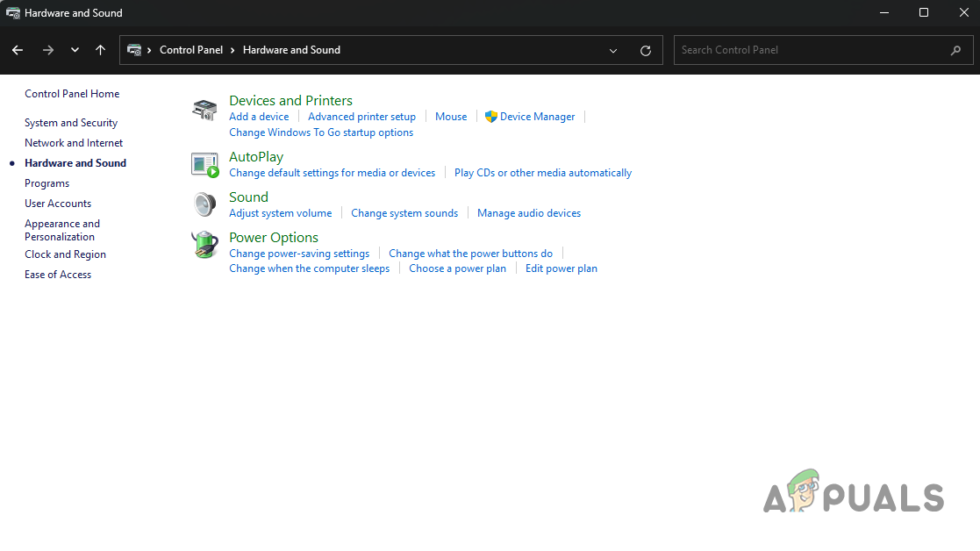Refresh the Control Panel view
Image resolution: width=980 pixels, height=551 pixels.
(x=646, y=50)
